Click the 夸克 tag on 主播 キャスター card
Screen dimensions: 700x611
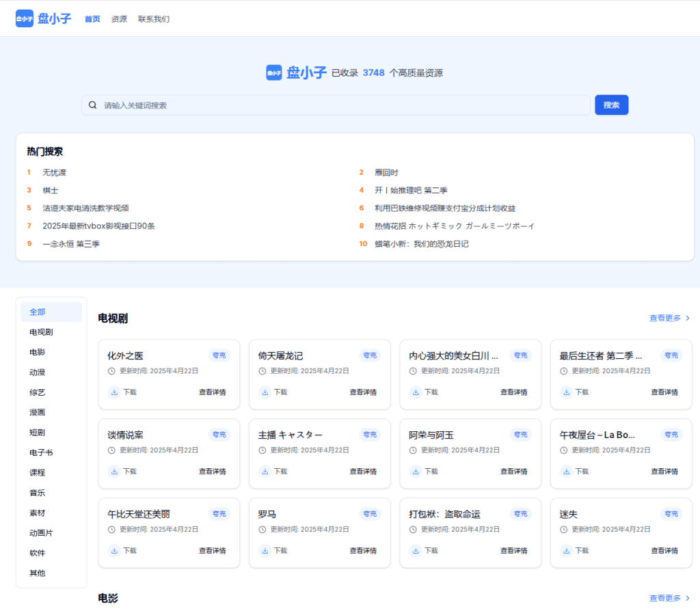(370, 435)
